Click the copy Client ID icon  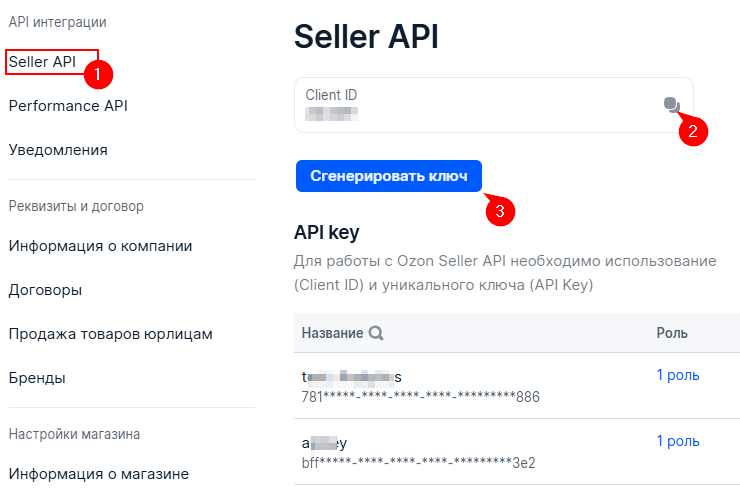[671, 105]
